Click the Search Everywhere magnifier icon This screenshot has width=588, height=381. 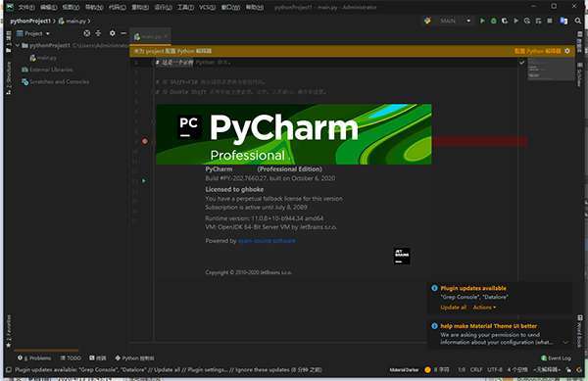pos(578,21)
